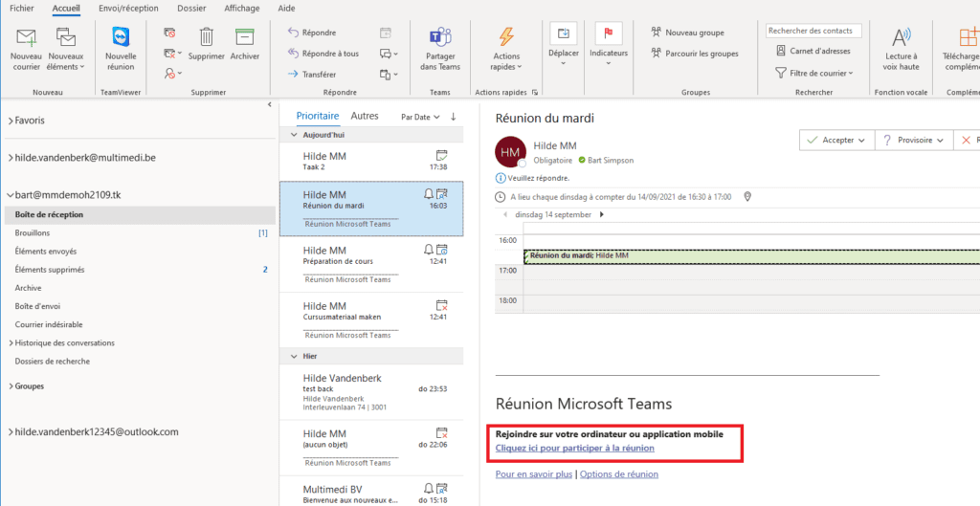The image size is (980, 506).
Task: Select the Prioritaire inbox tab
Action: pyautogui.click(x=318, y=116)
